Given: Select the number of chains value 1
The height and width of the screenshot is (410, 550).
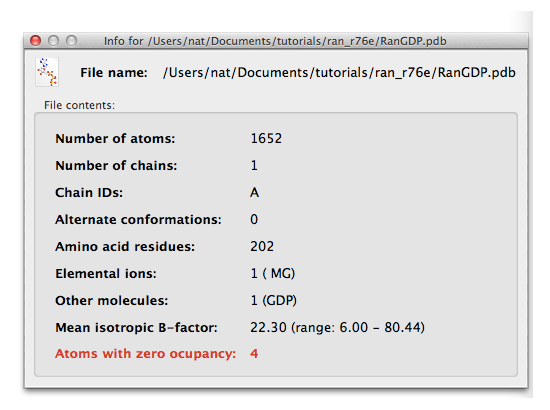Looking at the screenshot, I should coord(254,166).
